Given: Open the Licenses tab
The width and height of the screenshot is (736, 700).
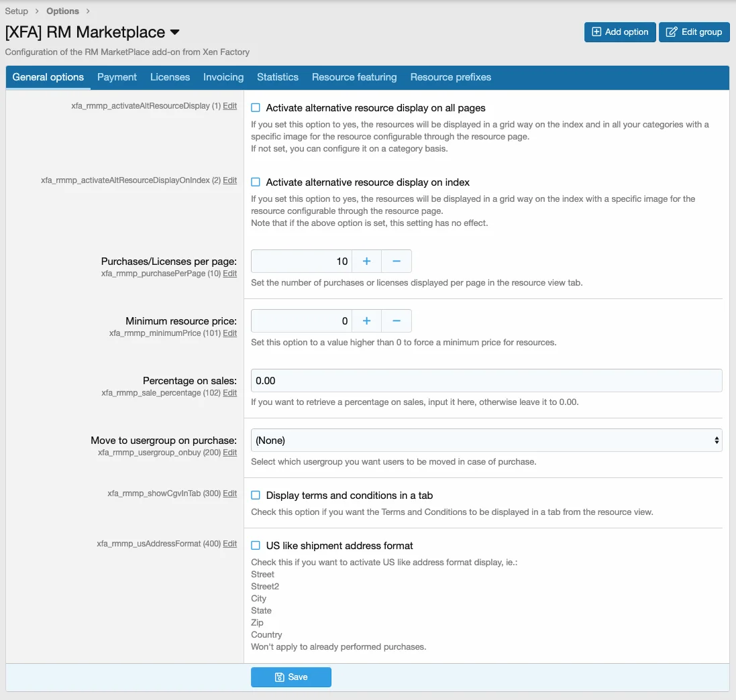Looking at the screenshot, I should (x=170, y=77).
